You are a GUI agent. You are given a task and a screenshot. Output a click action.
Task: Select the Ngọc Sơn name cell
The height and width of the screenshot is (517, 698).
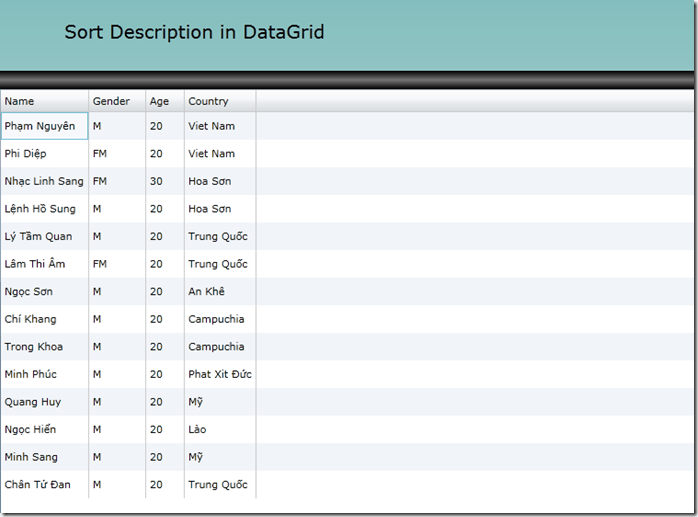44,292
